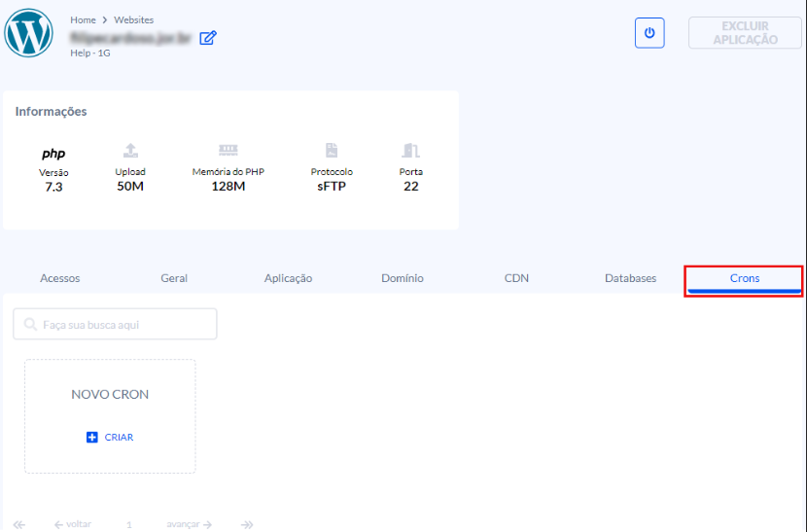Open the Databases tab
Viewport: 807px width, 532px height.
(630, 278)
